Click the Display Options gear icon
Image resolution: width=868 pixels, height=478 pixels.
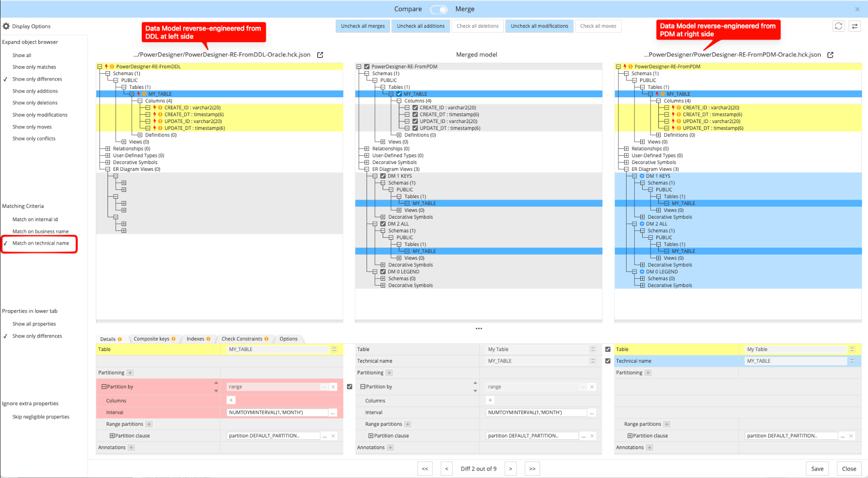pyautogui.click(x=6, y=26)
